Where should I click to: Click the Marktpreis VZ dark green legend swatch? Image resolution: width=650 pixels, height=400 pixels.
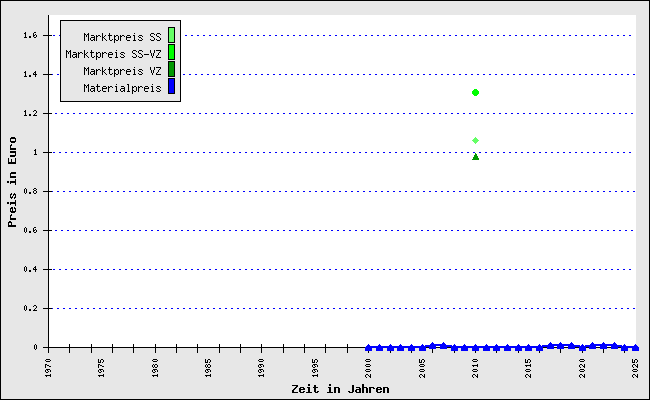pos(171,69)
